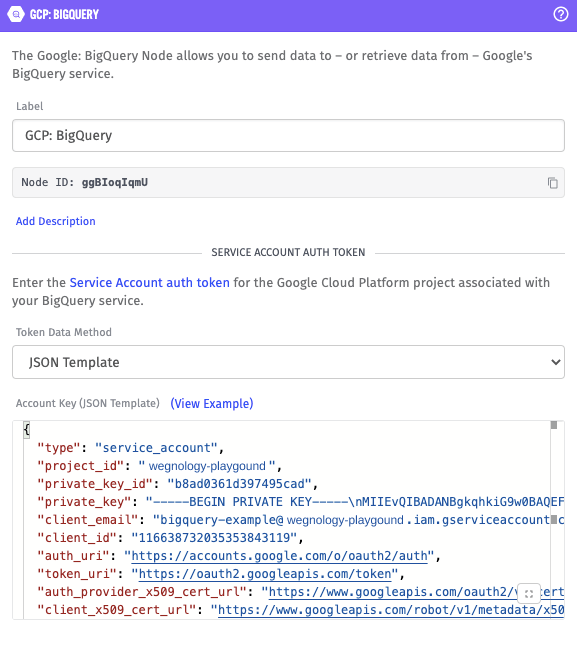Open the Token Data Method dropdown

288,362
